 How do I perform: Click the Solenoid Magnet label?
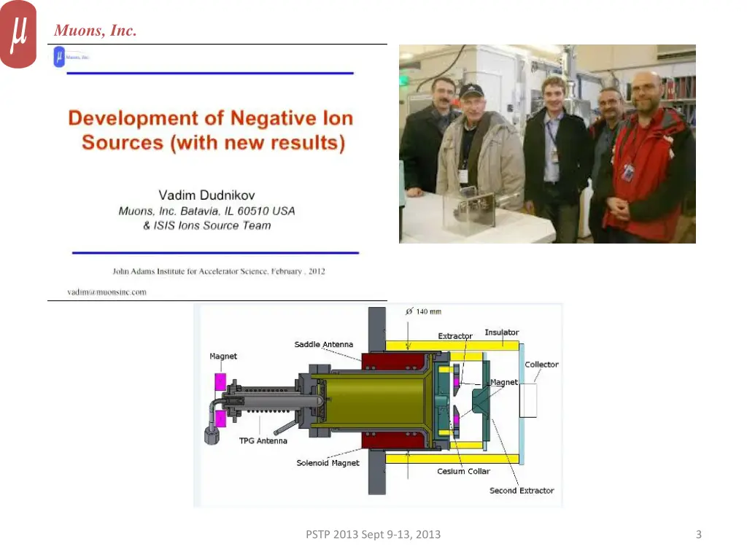[326, 463]
